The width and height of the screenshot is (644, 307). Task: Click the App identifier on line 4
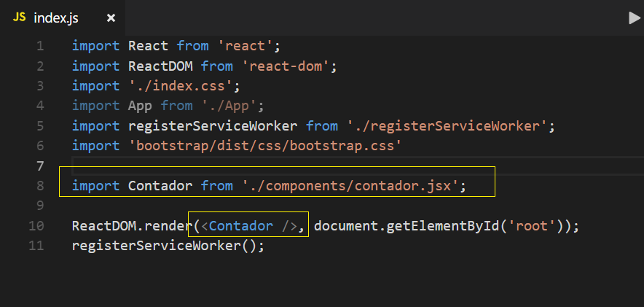coord(140,106)
